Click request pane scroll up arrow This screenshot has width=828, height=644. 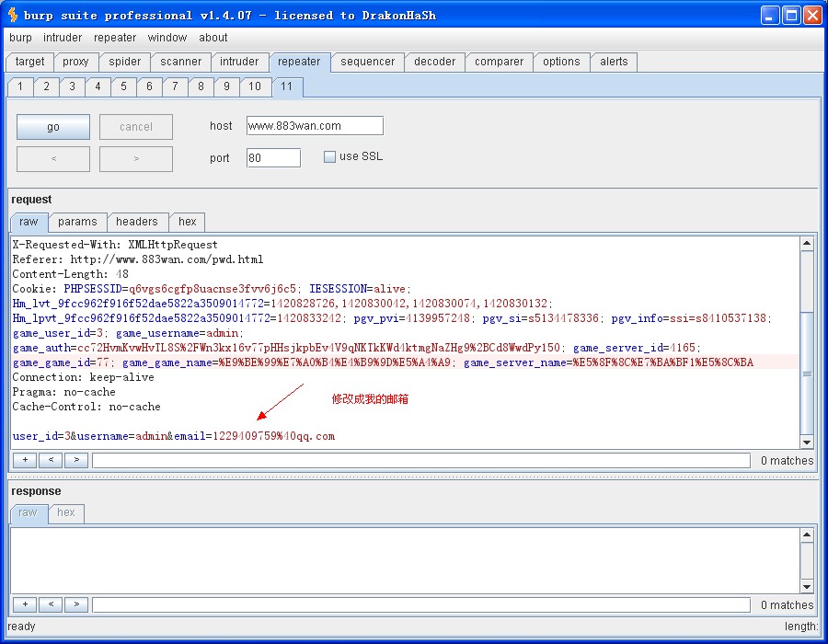(x=807, y=244)
